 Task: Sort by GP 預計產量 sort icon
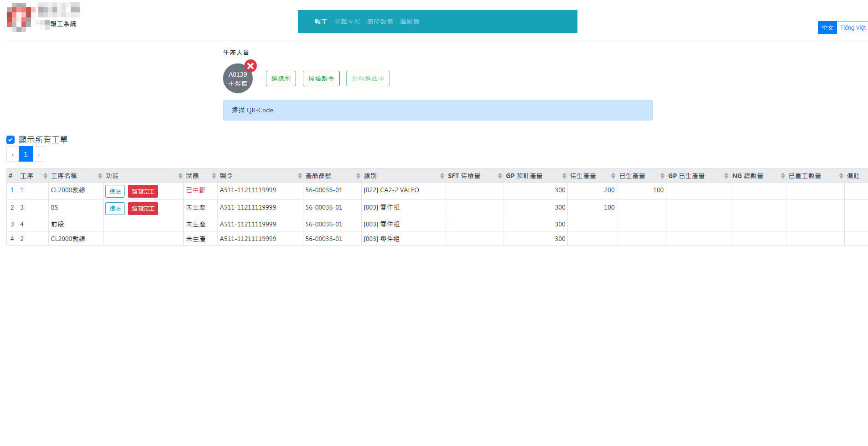pyautogui.click(x=564, y=176)
